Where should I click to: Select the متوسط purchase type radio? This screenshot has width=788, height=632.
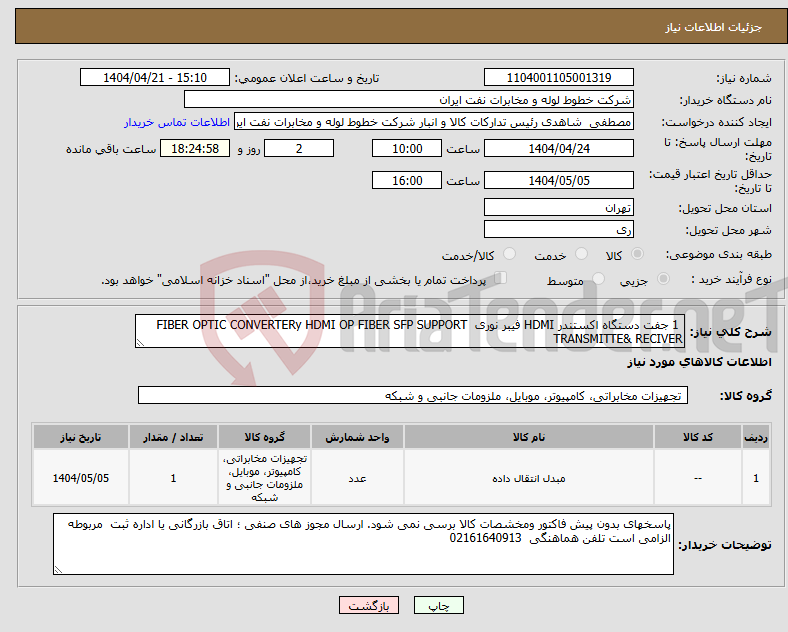pyautogui.click(x=598, y=279)
